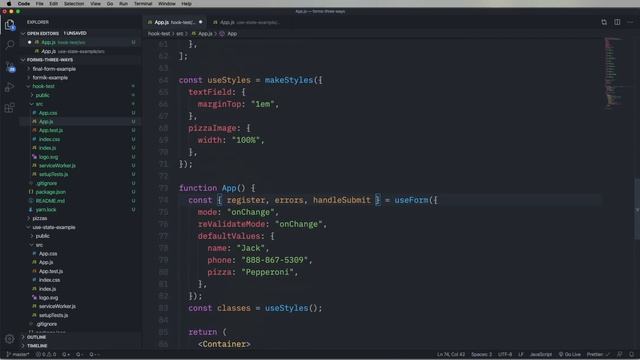
Task: Change language mode via JavaScript label
Action: click(x=541, y=354)
